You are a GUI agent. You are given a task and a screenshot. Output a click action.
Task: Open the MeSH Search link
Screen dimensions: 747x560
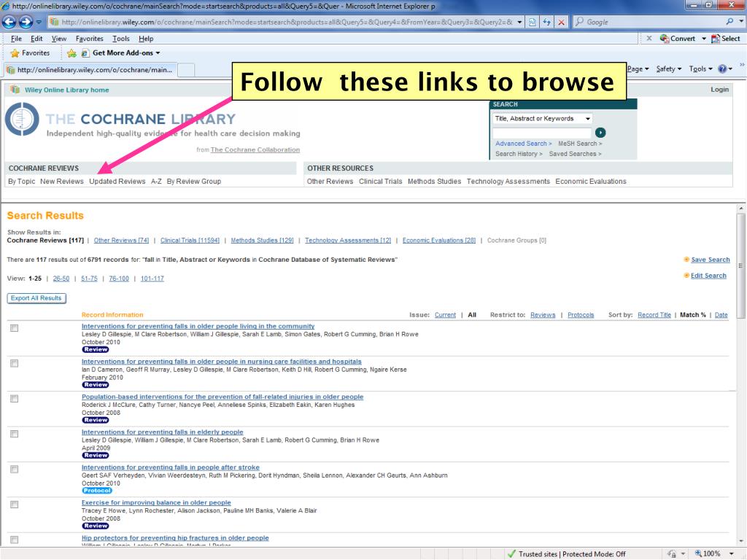coord(580,144)
